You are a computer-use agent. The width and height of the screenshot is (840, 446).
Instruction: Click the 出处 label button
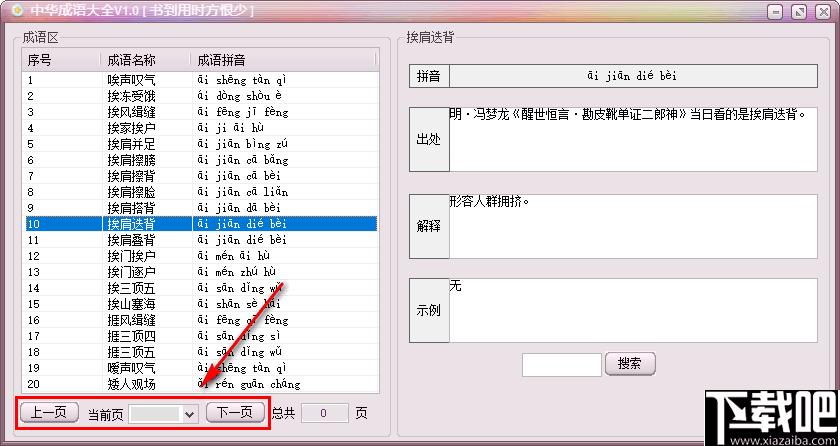(429, 139)
